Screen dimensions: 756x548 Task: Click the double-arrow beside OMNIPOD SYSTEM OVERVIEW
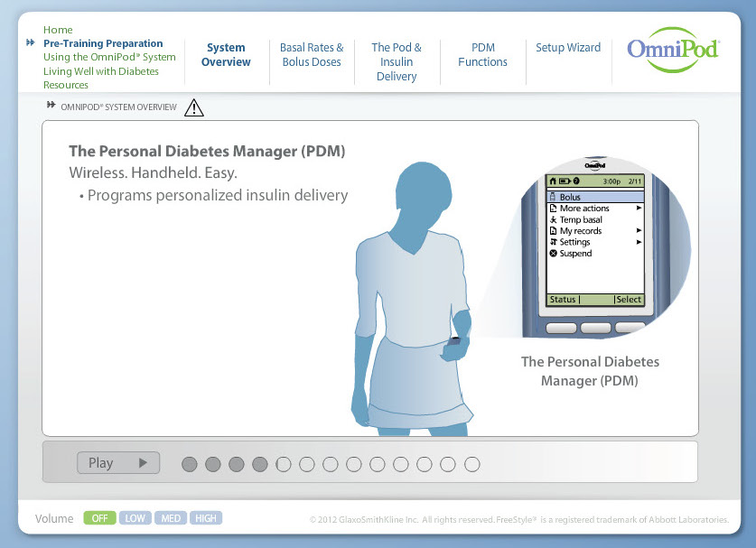[51, 105]
